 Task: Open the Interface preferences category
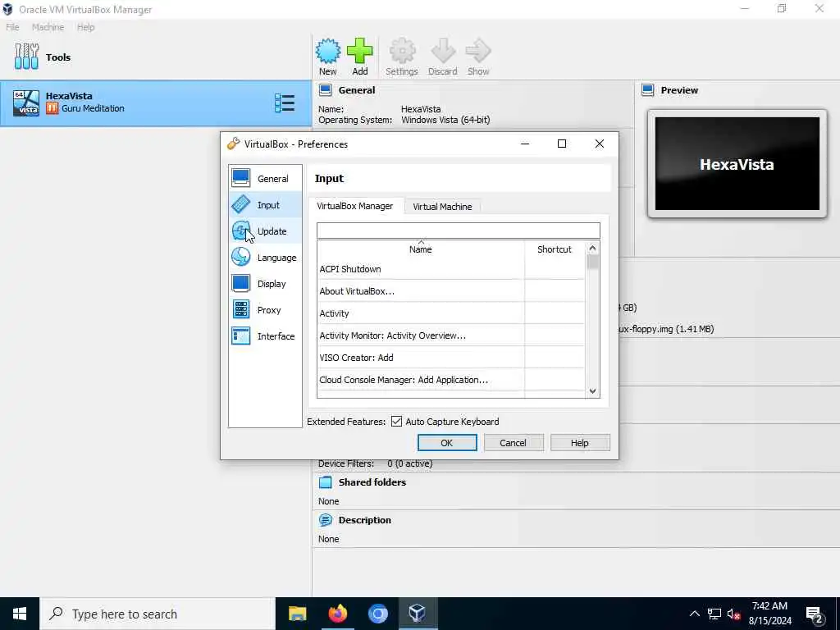(x=265, y=336)
